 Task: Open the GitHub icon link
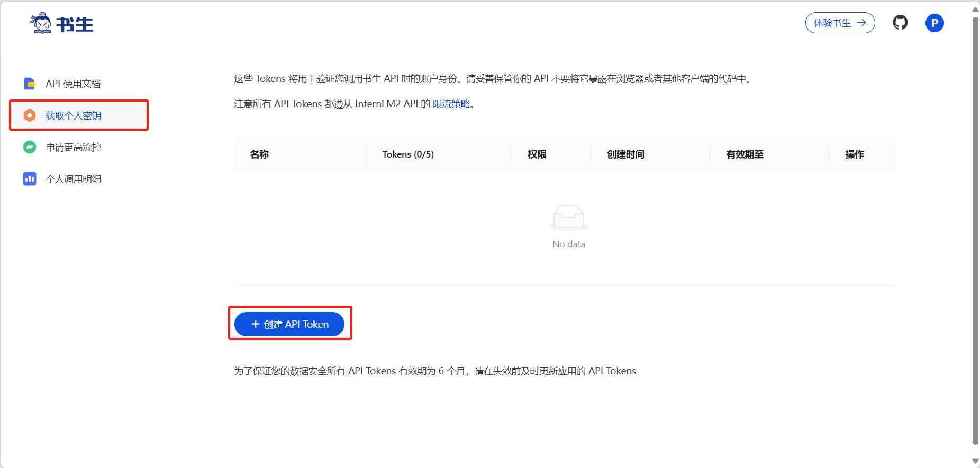(900, 23)
